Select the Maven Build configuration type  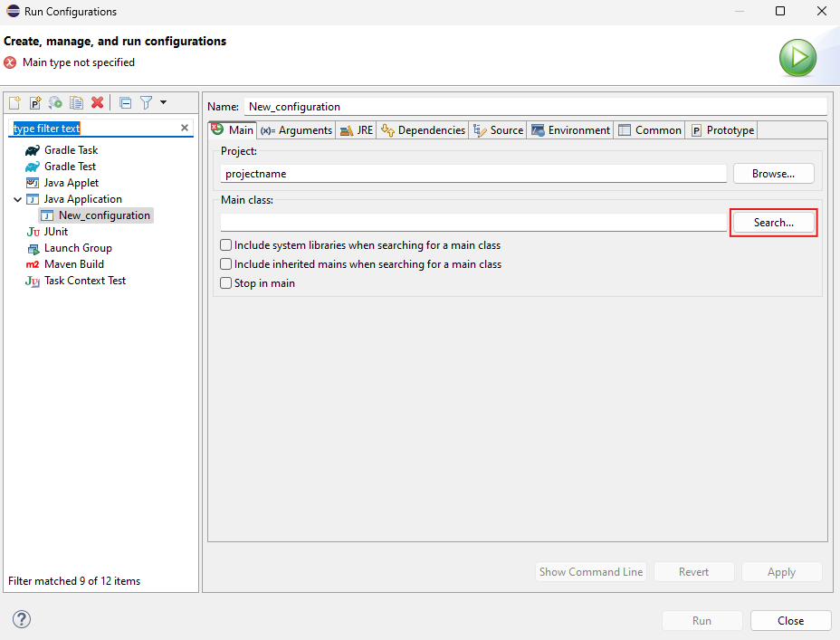click(73, 264)
